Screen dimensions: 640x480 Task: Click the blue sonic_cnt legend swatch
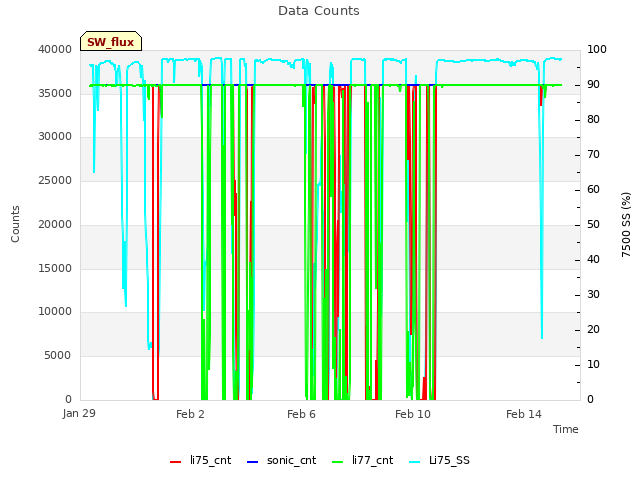(253, 462)
